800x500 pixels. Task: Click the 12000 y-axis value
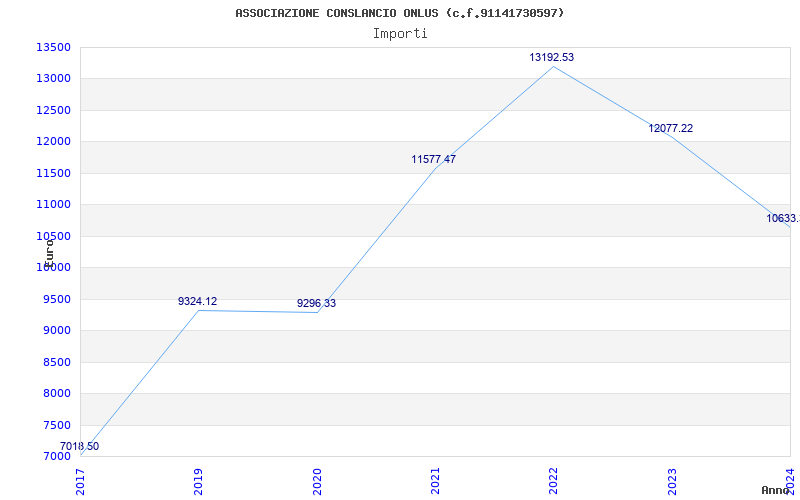(53, 141)
